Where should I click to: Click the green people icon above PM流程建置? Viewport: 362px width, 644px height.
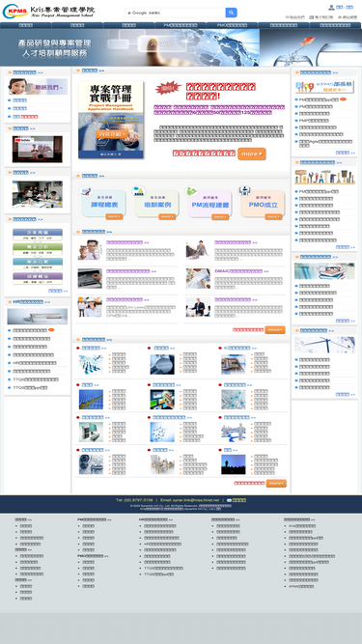192,191
